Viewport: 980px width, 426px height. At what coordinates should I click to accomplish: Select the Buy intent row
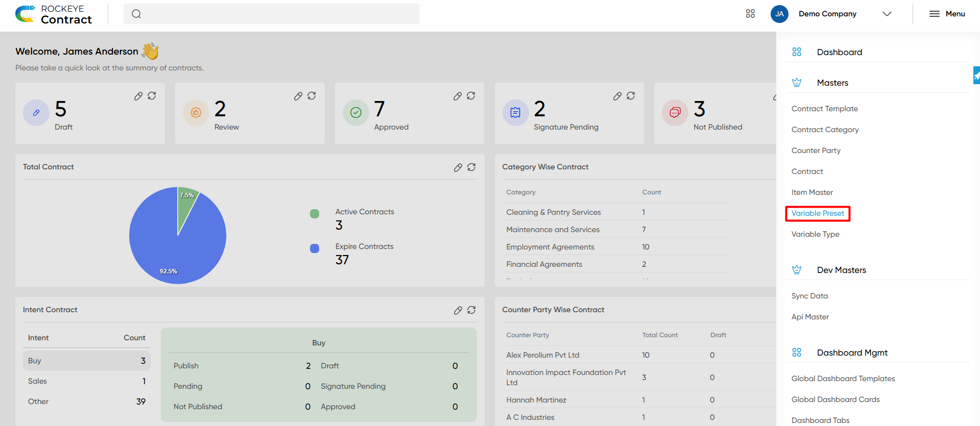pyautogui.click(x=87, y=361)
